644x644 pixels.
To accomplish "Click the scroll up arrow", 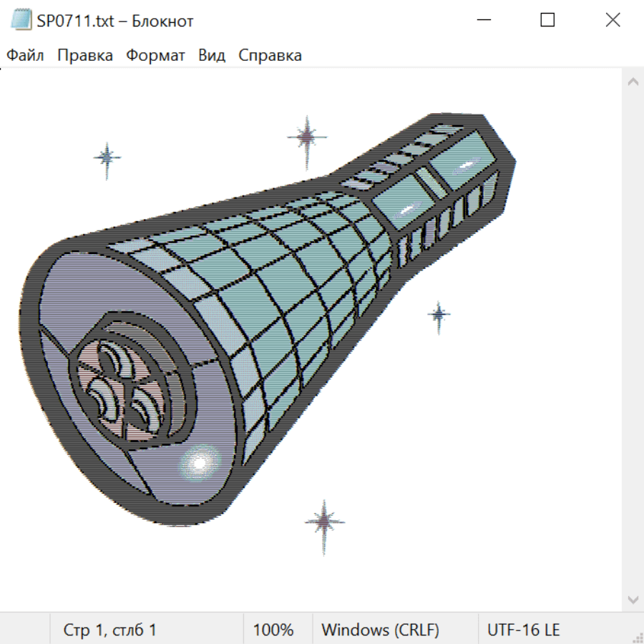I will coord(633,82).
